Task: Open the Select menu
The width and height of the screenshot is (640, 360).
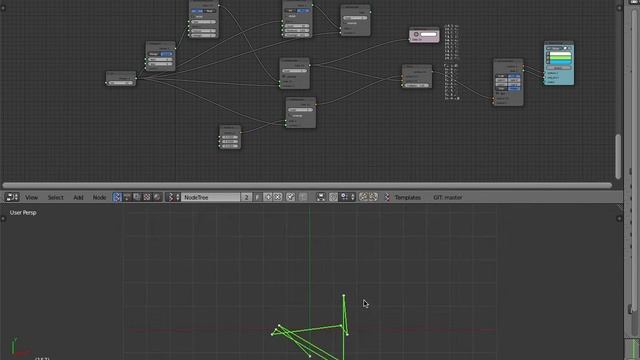Action: point(56,197)
